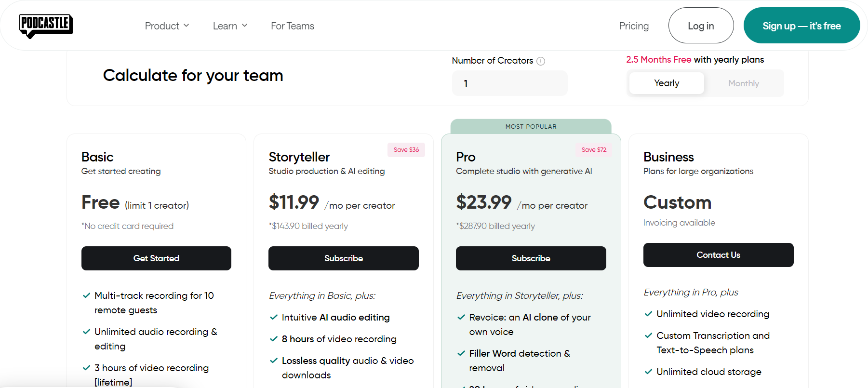Click the Podcastle logo
The width and height of the screenshot is (868, 388).
click(46, 26)
